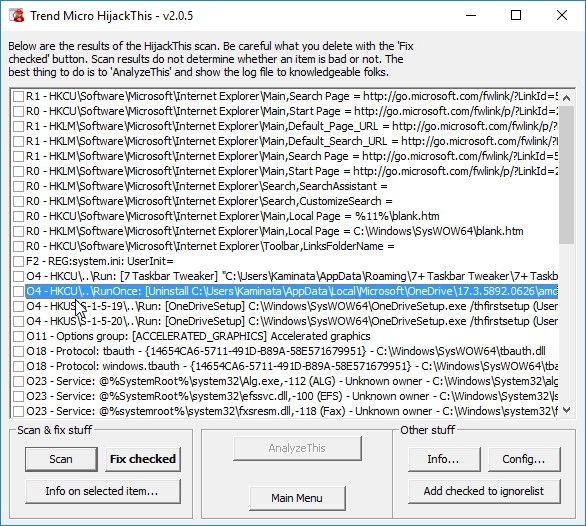Viewport: 586px width, 526px height.
Task: Check the 7 Taskbar Tweaker Run entry checkbox
Action: click(x=18, y=276)
